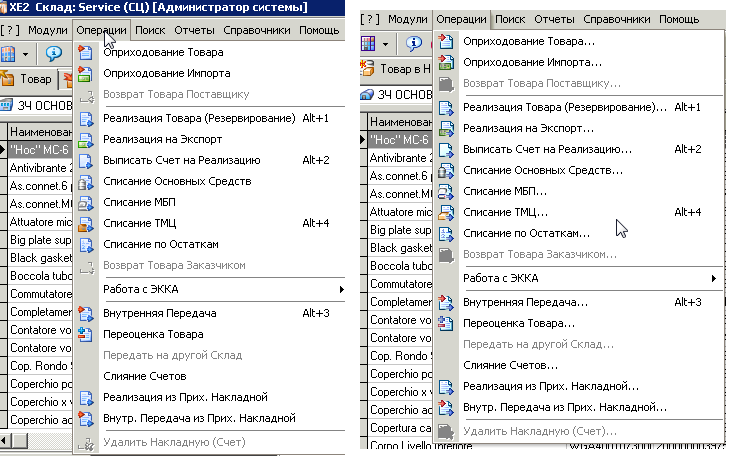Viewport: 747px width, 476px height.
Task: Click the icon next to "Реализация на Экспорт..."
Action: pyautogui.click(x=446, y=128)
